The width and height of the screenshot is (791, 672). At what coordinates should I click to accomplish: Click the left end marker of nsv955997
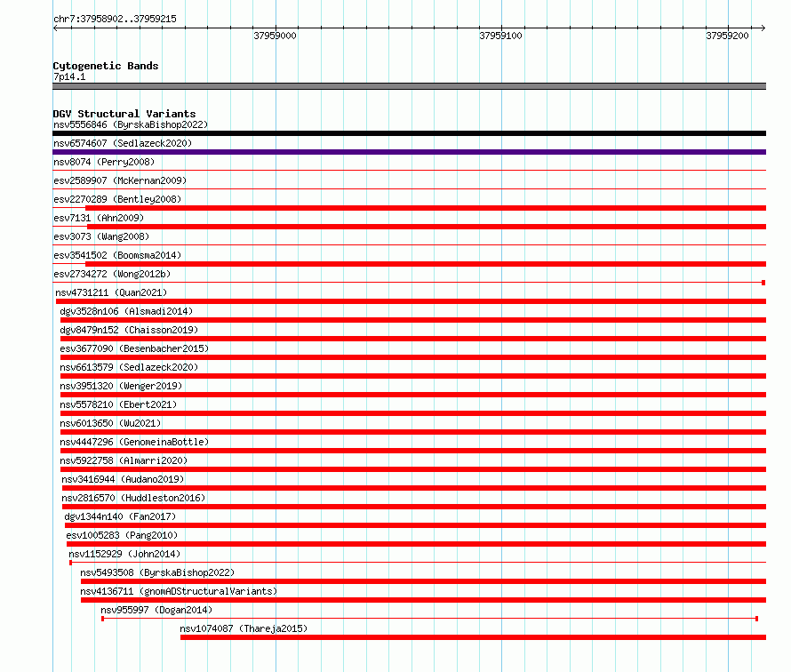coord(102,619)
